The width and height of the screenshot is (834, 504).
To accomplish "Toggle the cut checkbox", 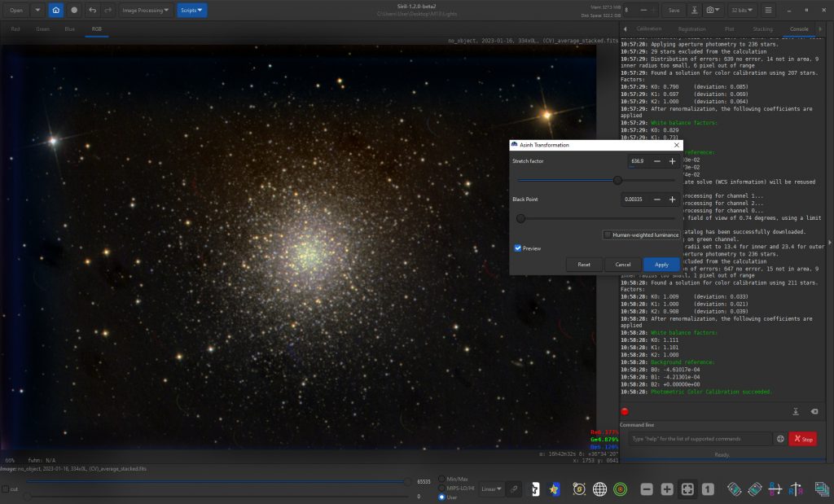I will (x=6, y=489).
